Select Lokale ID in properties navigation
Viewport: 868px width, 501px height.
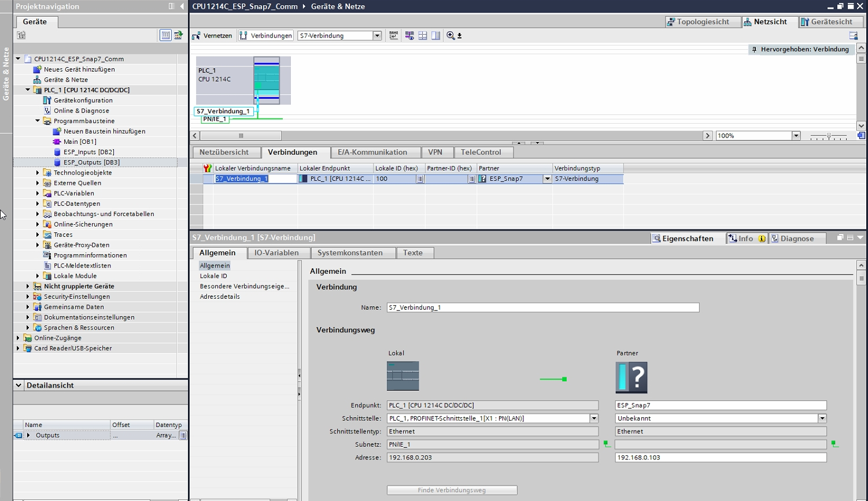[213, 276]
